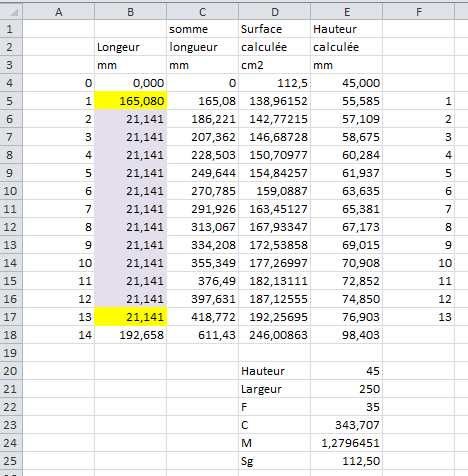Click cell with value 334,208

click(x=202, y=245)
